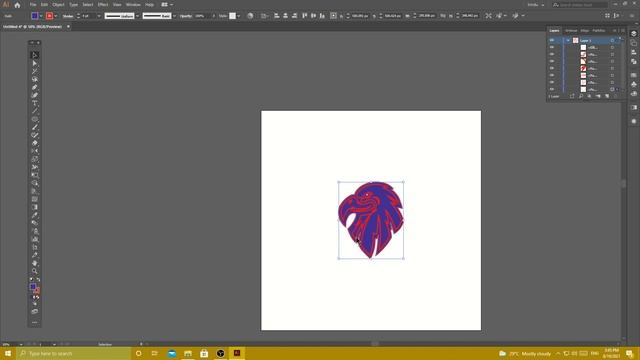Open the fill color dropdown arrow
Screen dimensions: 640x360
[x=41, y=16]
